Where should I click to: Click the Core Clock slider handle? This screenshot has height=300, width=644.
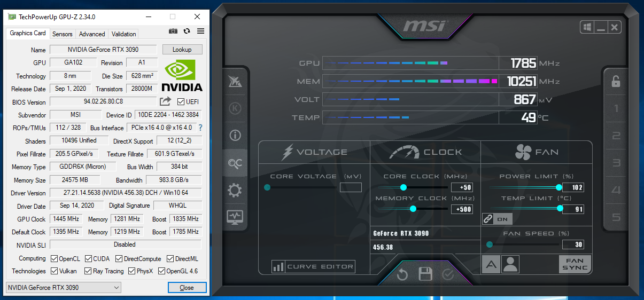tap(404, 187)
